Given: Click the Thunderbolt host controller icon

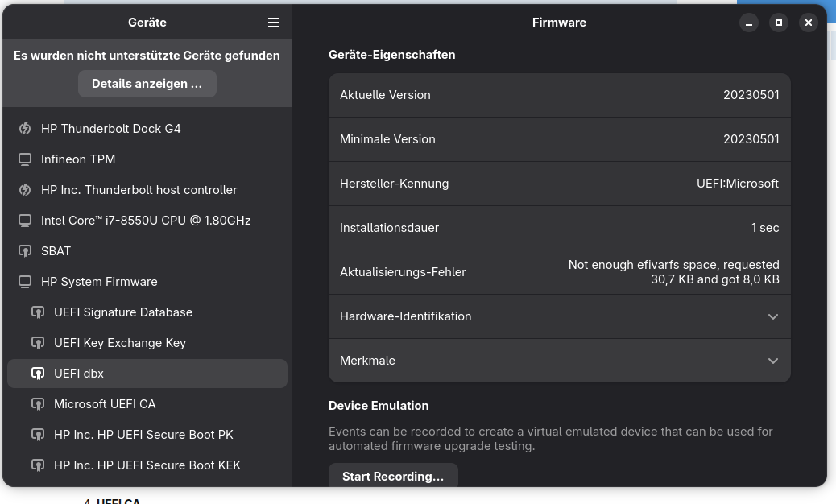Looking at the screenshot, I should click(25, 190).
